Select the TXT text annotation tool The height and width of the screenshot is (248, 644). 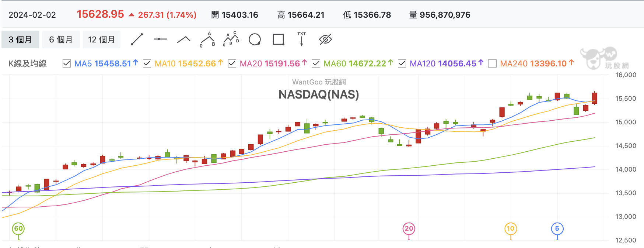[302, 39]
